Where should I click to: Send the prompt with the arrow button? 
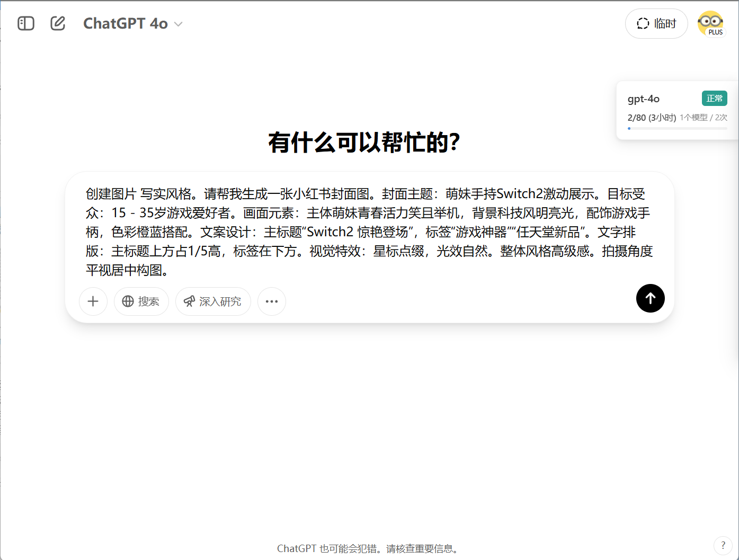coord(650,298)
